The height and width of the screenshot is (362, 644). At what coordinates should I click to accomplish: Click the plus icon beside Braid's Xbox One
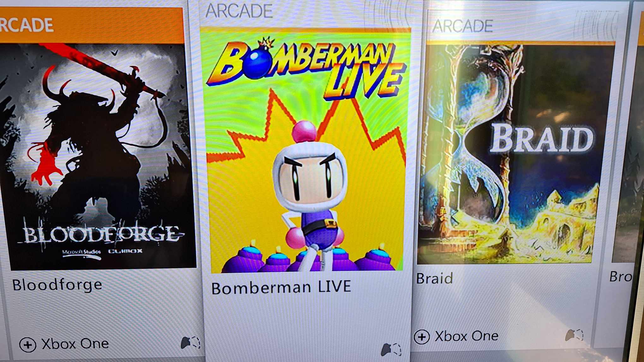(x=422, y=337)
